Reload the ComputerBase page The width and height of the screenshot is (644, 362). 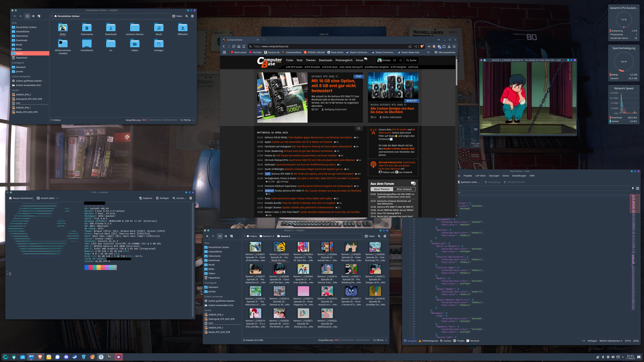tap(233, 46)
